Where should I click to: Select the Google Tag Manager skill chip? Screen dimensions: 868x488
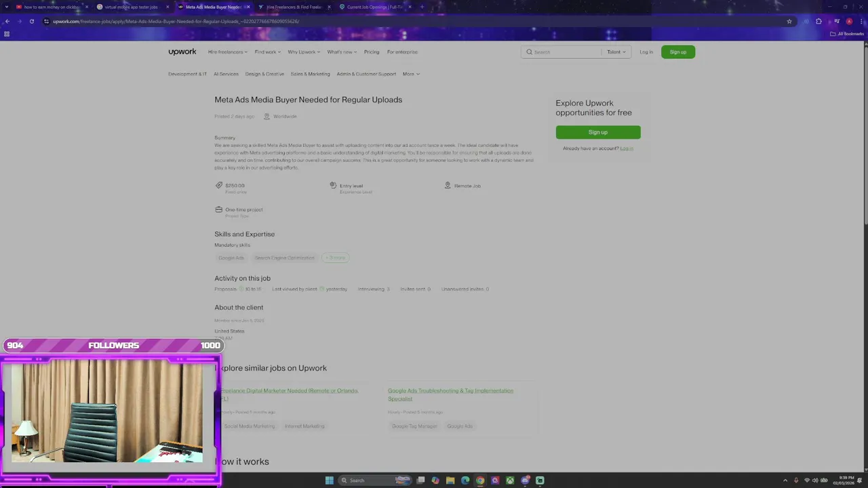(x=414, y=426)
